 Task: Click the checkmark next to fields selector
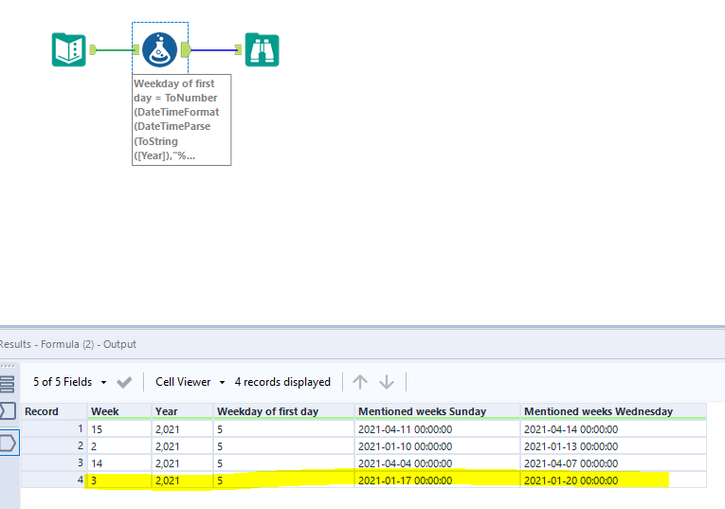tap(125, 382)
